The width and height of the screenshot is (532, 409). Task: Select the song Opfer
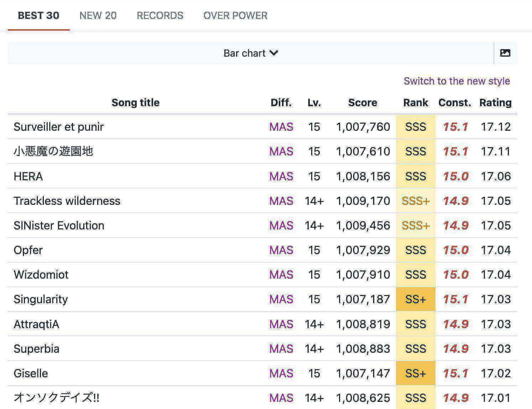tap(28, 250)
